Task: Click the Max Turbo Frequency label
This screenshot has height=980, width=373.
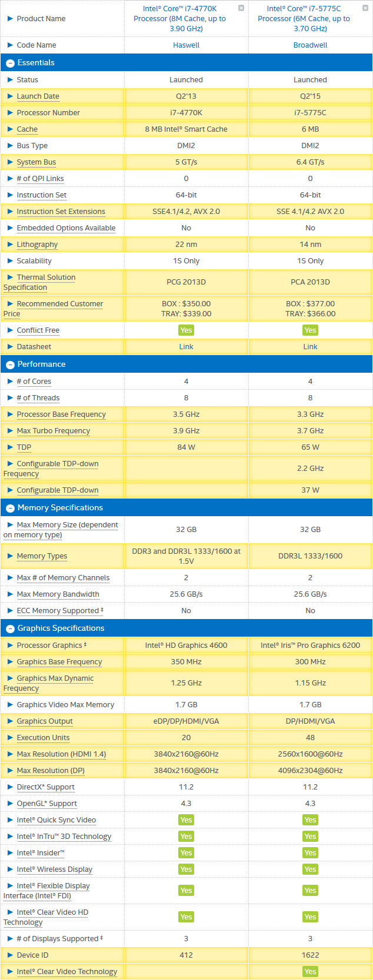Action: pyautogui.click(x=54, y=431)
